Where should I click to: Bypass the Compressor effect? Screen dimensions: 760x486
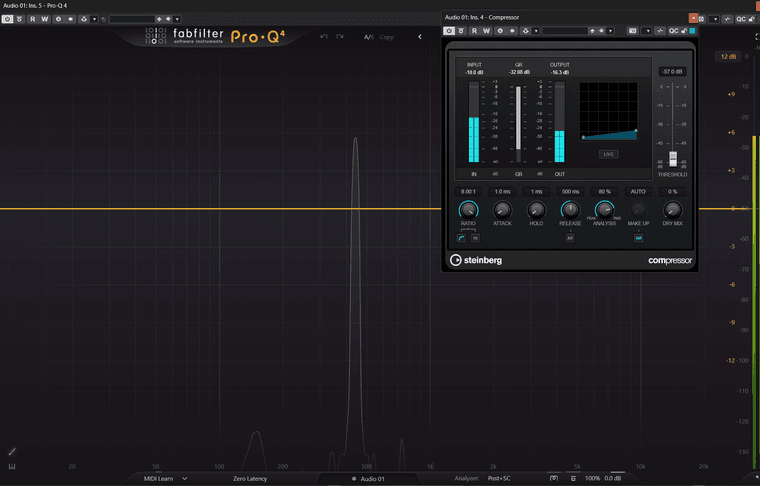point(461,31)
